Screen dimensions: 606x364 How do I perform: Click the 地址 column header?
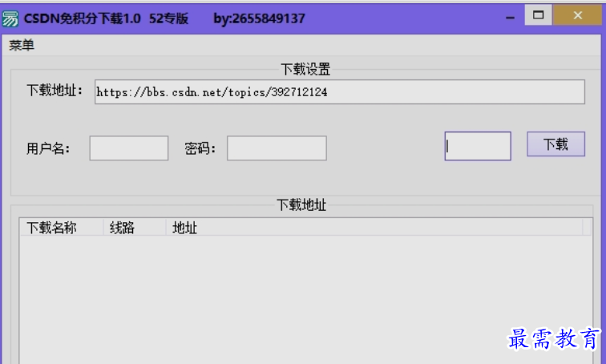pos(374,228)
